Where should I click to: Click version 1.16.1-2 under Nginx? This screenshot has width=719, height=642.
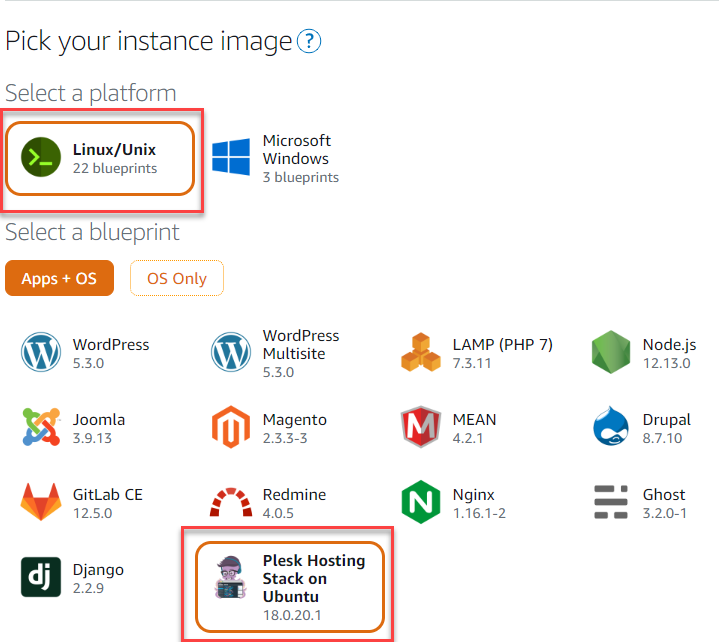coord(479,513)
